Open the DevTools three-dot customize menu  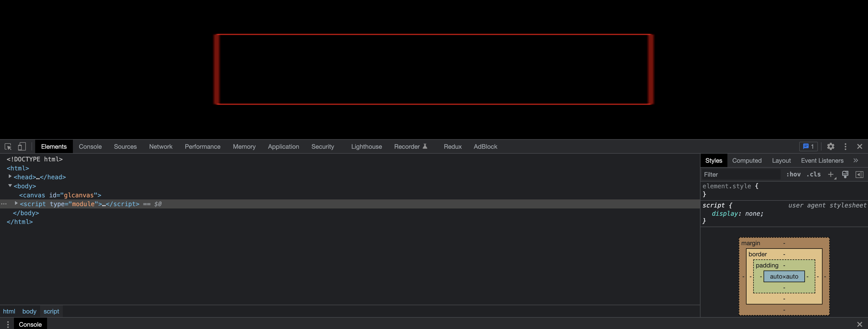tap(845, 147)
